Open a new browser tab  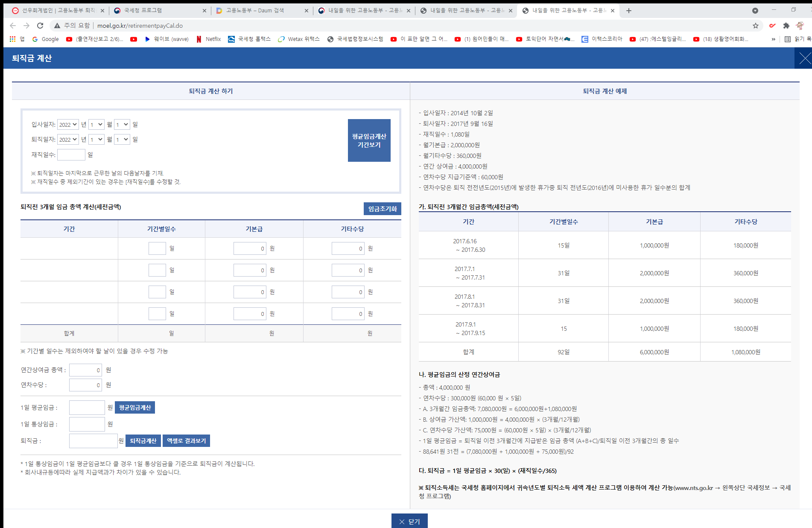click(629, 11)
